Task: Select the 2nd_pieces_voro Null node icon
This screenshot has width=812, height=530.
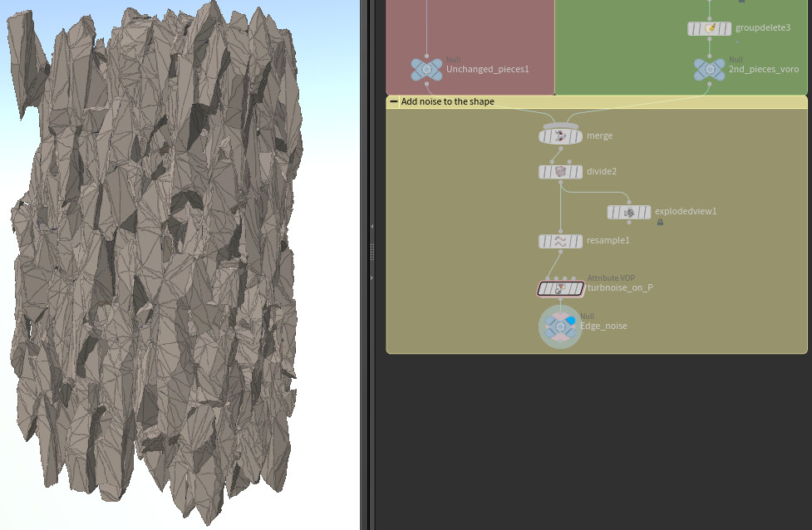Action: pyautogui.click(x=709, y=70)
